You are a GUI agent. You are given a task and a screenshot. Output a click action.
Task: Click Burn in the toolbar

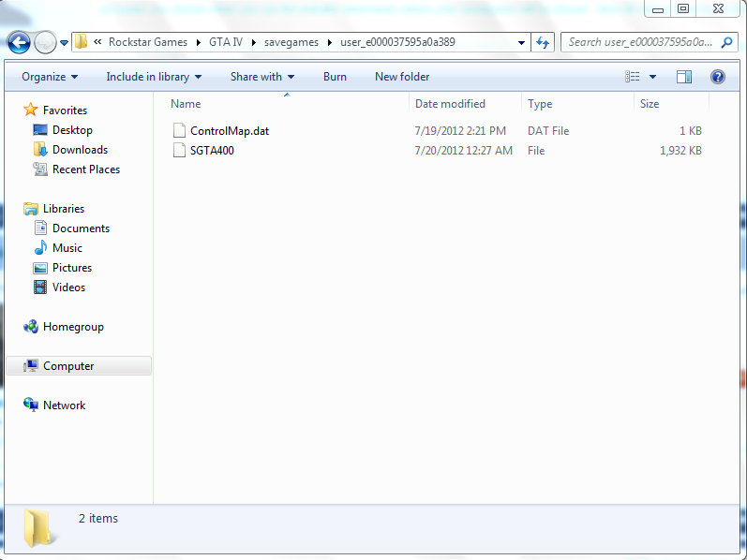coord(335,77)
